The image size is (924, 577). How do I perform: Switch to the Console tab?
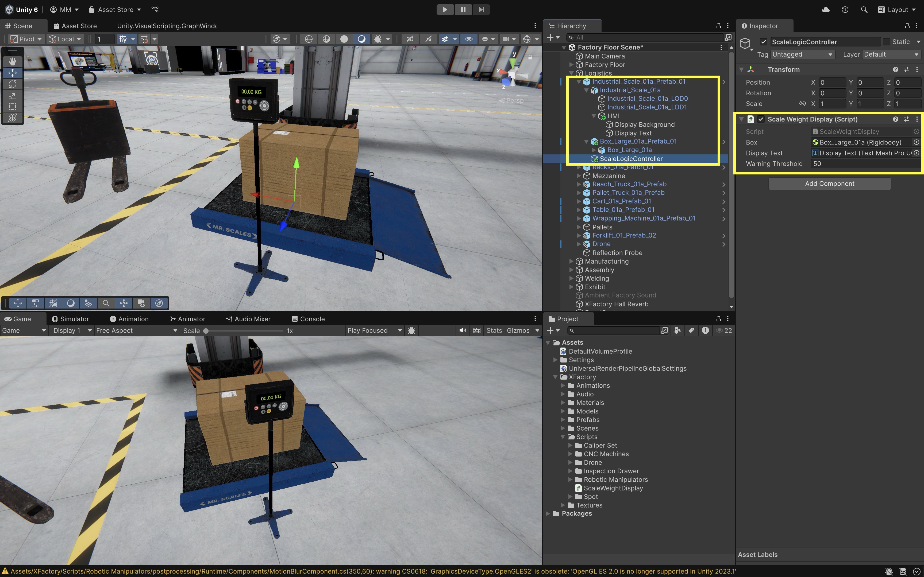(x=308, y=319)
